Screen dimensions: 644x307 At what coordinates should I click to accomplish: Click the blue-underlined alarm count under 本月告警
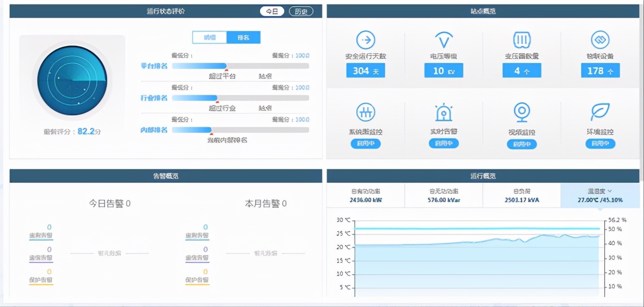tap(205, 227)
